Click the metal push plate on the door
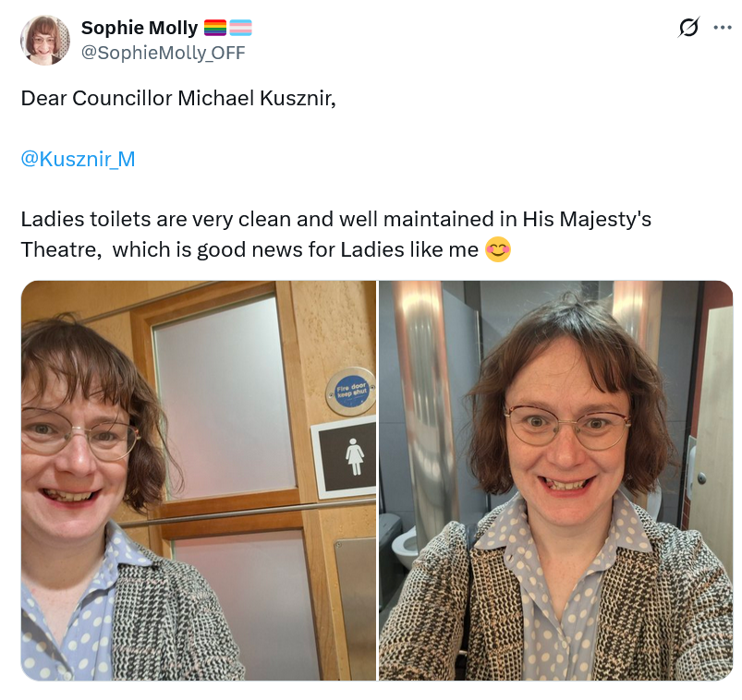The width and height of the screenshot is (742, 700). [356, 608]
